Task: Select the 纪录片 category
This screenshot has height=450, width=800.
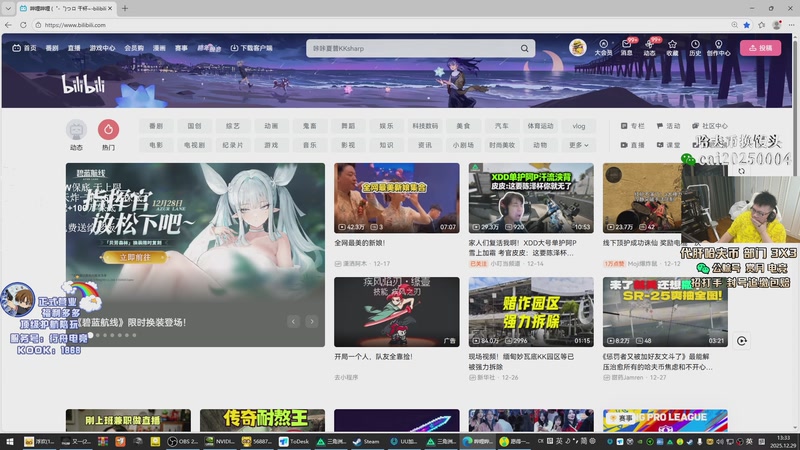Action: tap(233, 145)
